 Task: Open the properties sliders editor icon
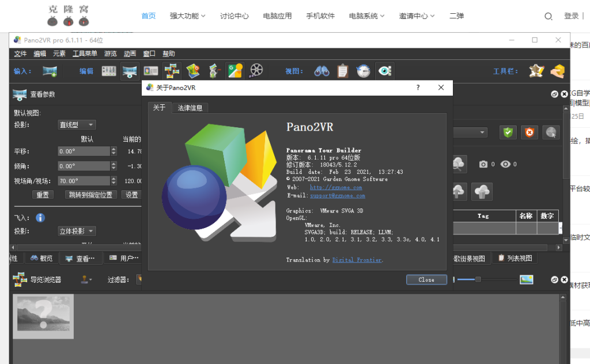tap(109, 71)
